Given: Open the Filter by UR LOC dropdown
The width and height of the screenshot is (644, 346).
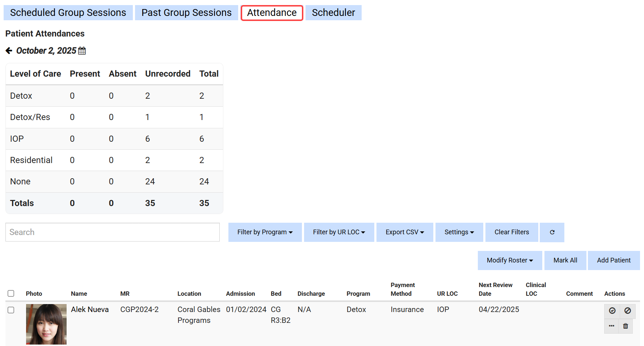Looking at the screenshot, I should tap(339, 232).
